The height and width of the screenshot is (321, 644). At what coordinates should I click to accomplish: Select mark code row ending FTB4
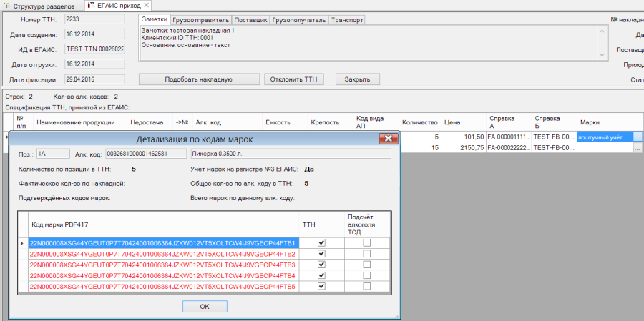point(163,275)
